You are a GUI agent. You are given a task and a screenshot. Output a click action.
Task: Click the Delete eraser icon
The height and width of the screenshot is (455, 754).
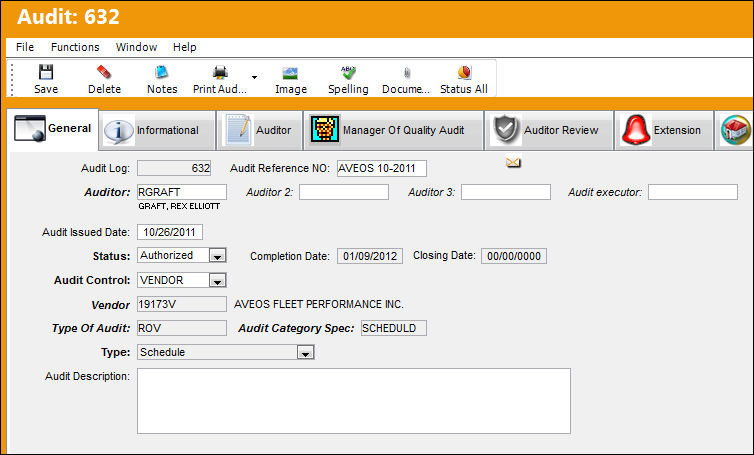(x=104, y=72)
